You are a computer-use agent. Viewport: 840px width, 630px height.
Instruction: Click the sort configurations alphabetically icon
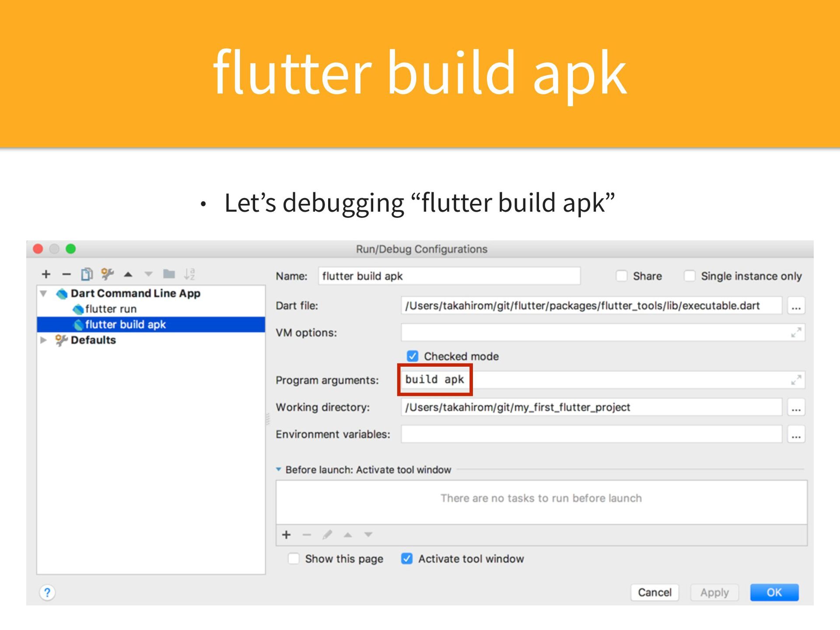click(189, 274)
